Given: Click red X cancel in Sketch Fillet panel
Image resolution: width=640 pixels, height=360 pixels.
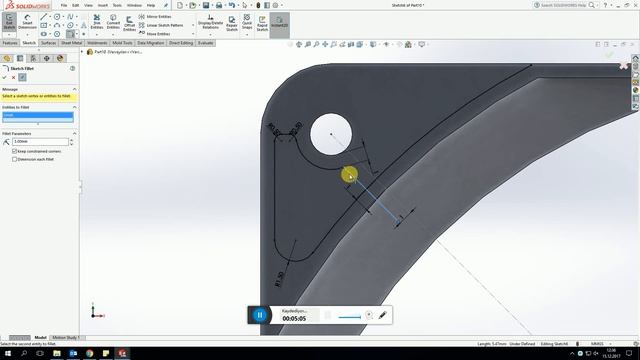Looking at the screenshot, I should coord(13,77).
